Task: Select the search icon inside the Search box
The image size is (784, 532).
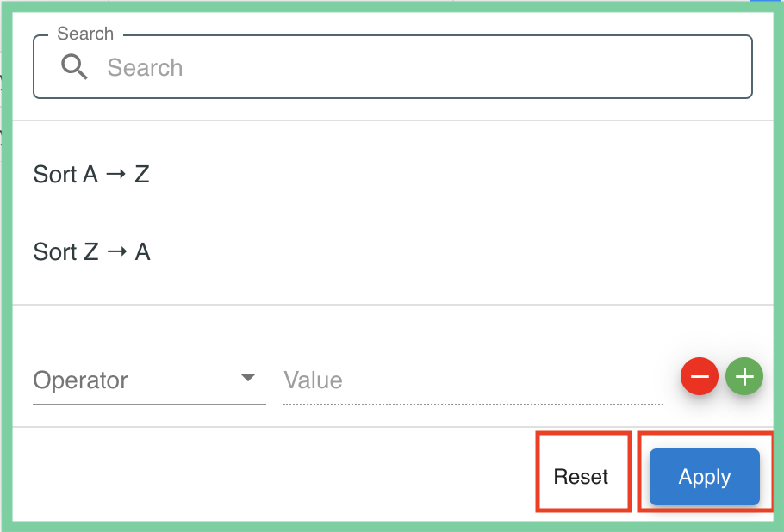Action: 74,67
